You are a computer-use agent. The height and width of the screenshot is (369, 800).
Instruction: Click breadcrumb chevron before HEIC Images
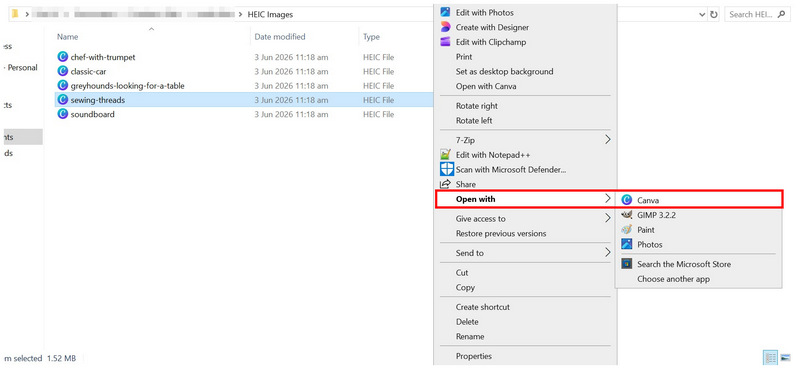point(240,14)
